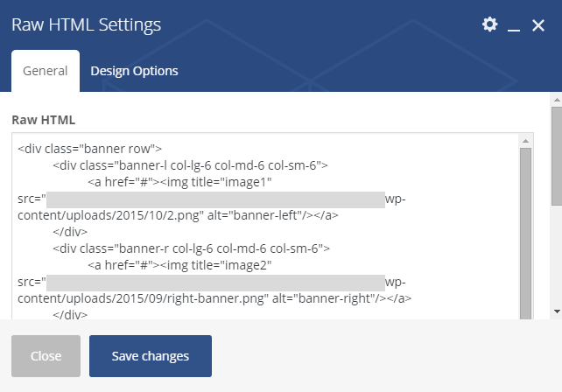Place cursor in the 'banner row' code line
562x392 pixels.
point(89,149)
